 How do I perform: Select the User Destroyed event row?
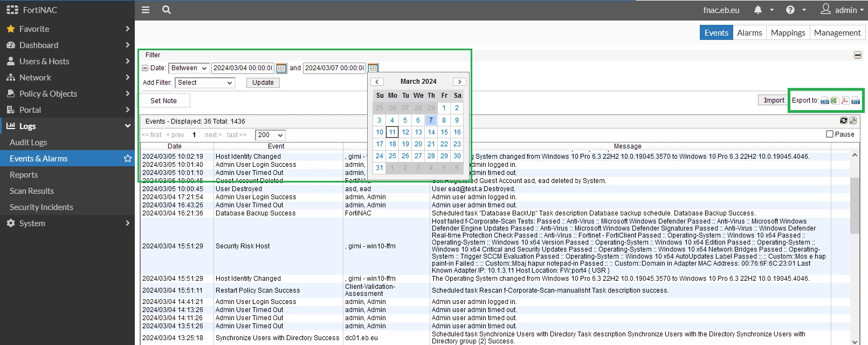(495, 189)
